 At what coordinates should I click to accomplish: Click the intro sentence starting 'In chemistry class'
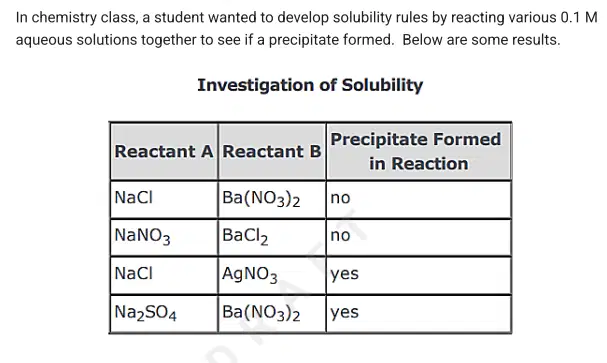click(307, 29)
